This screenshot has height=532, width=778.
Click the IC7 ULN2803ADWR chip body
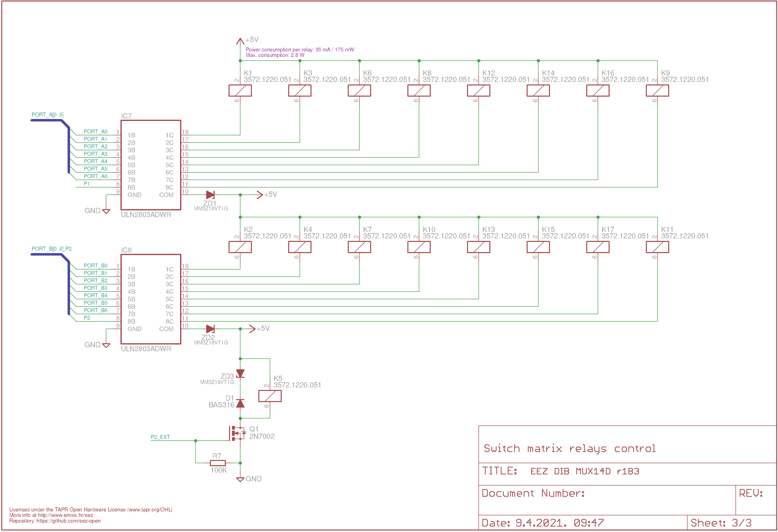point(151,165)
